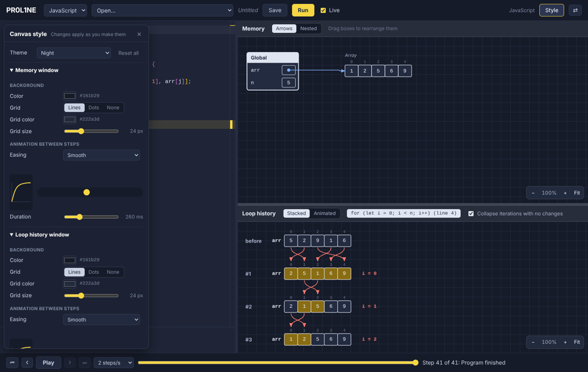Switch Loop history to Animated
The image size is (588, 372).
(x=324, y=213)
